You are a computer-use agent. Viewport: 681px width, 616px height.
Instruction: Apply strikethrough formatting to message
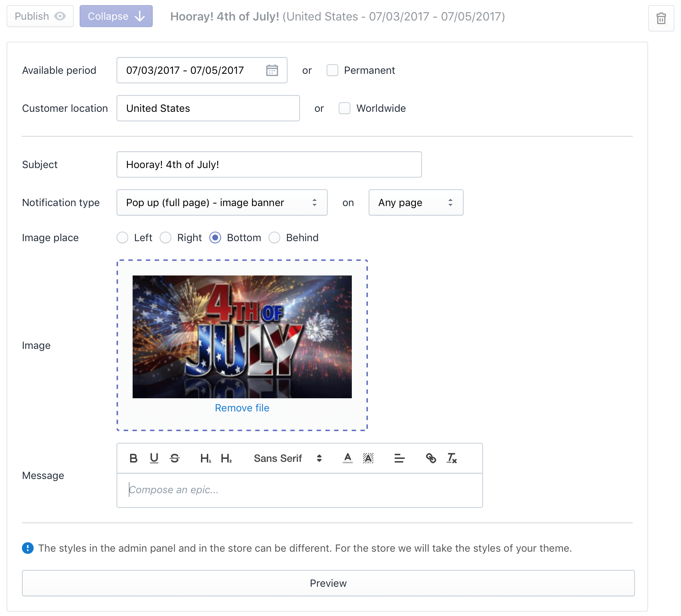tap(175, 458)
